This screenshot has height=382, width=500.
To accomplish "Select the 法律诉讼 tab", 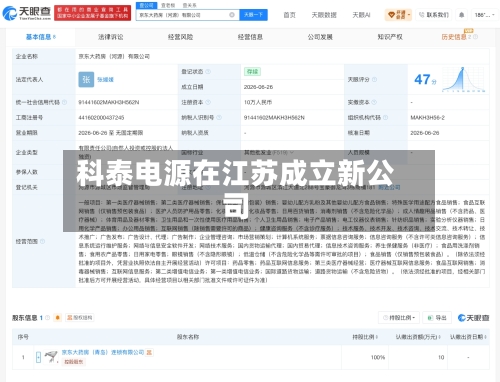I will pos(111,37).
